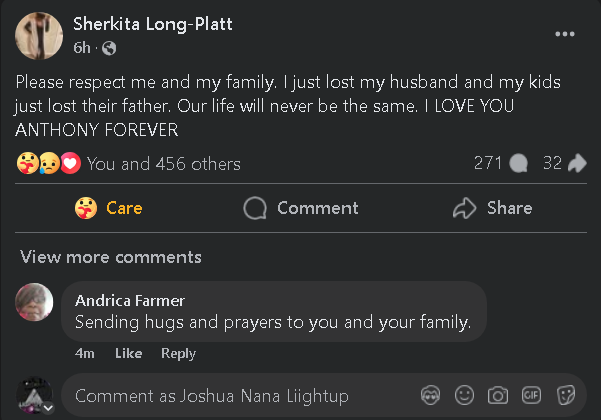601x420 pixels.
Task: Open Sherkita Long-Platt profile name link
Action: [153, 24]
